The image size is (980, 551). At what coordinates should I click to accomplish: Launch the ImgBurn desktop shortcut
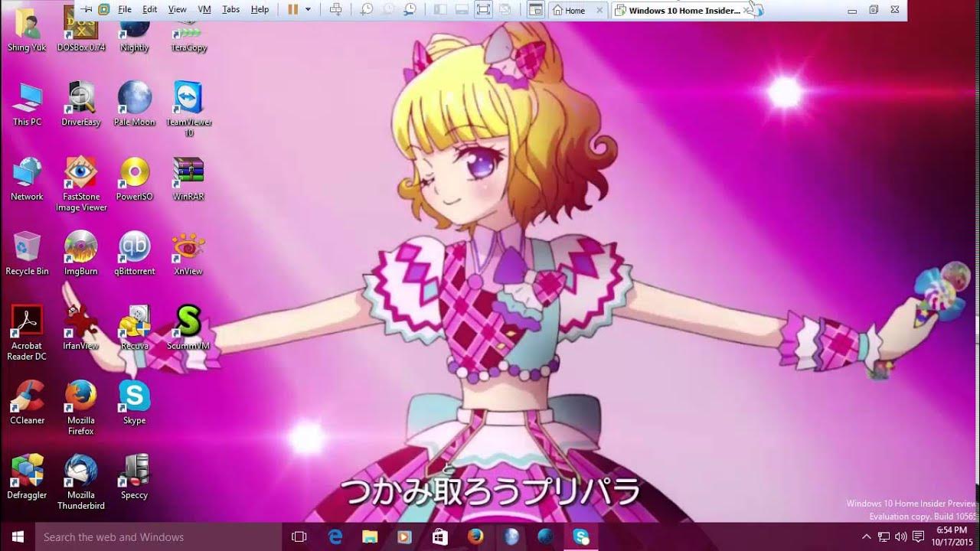tap(80, 253)
